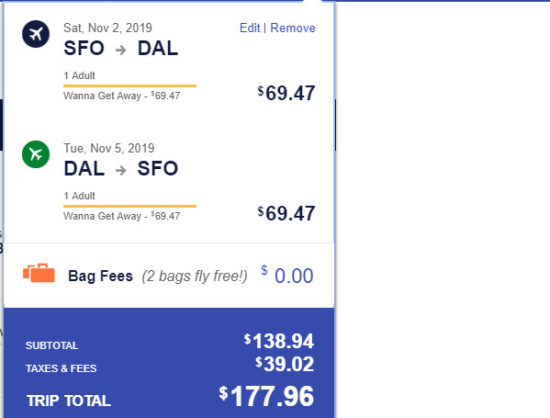This screenshot has width=550, height=418.
Task: Click the SFO departure airport code
Action: pos(84,48)
